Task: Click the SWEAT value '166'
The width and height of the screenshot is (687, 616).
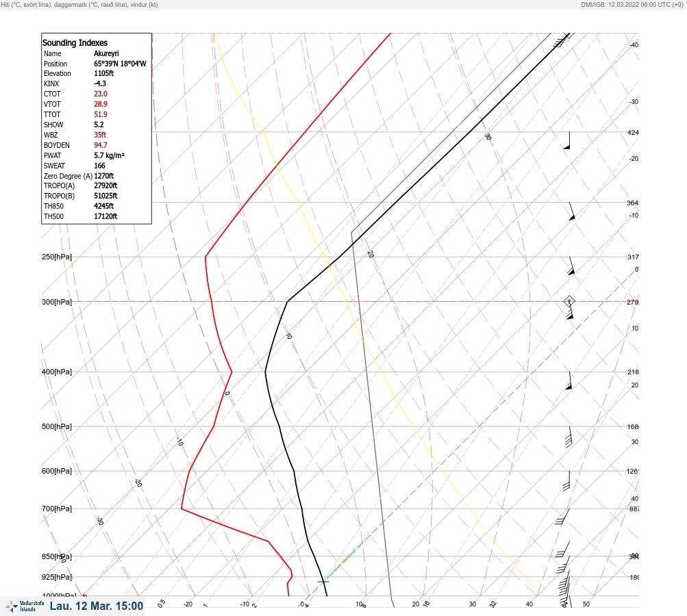Action: click(x=99, y=166)
